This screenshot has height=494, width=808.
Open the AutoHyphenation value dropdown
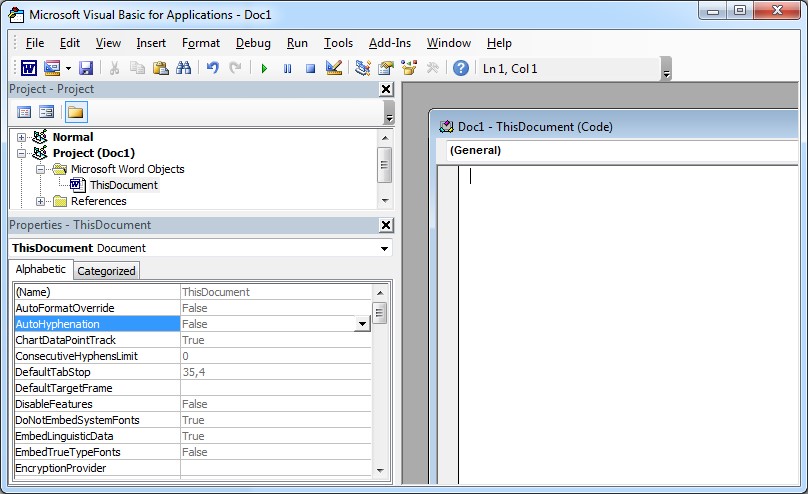pos(362,324)
